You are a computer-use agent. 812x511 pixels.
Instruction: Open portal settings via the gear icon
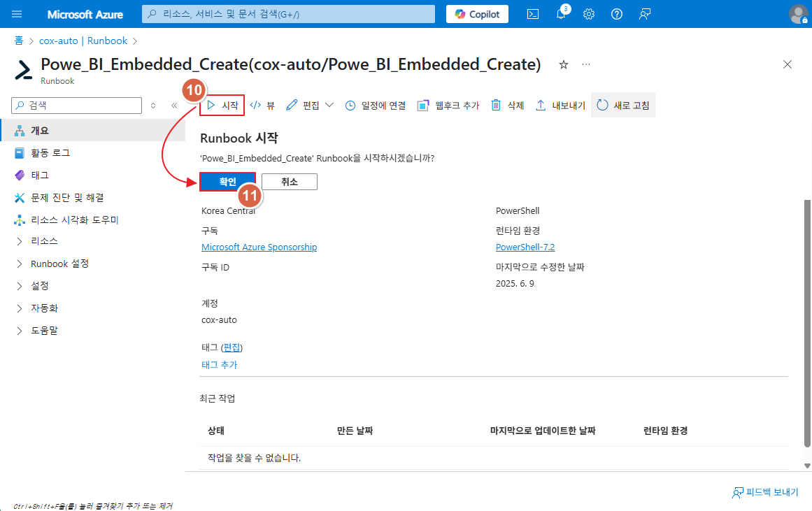click(x=589, y=14)
